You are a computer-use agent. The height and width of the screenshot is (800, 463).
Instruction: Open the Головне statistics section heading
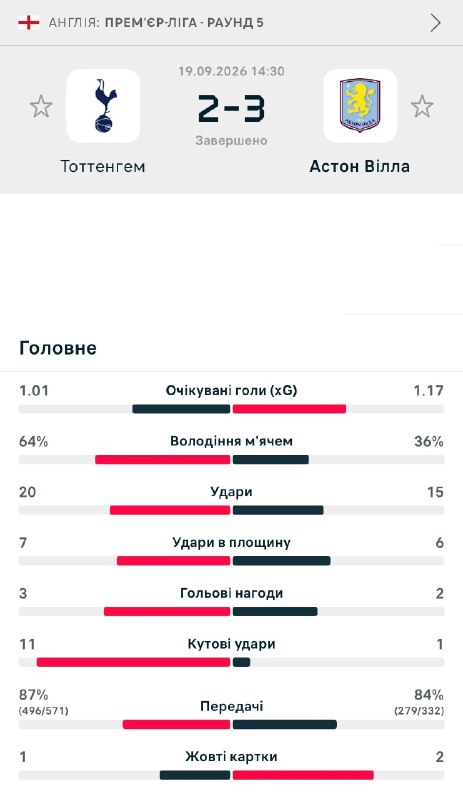point(58,348)
